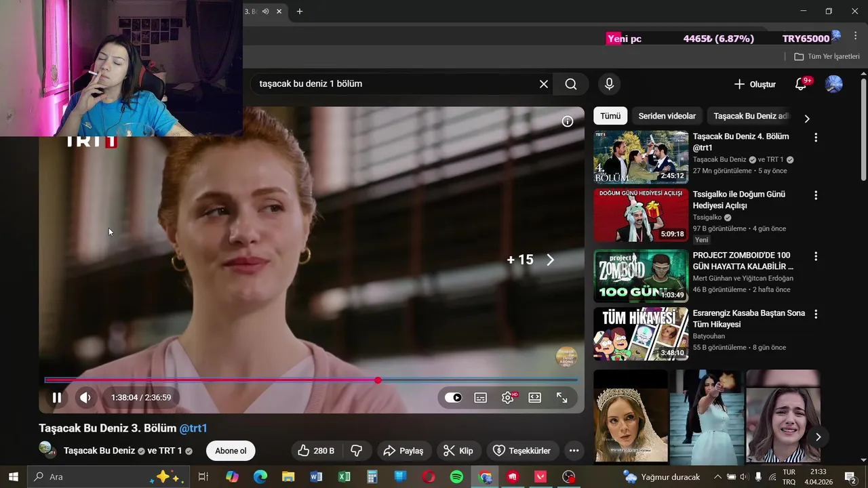Select the Seriden videolar filter chip
Image resolution: width=868 pixels, height=488 pixels.
pos(667,116)
